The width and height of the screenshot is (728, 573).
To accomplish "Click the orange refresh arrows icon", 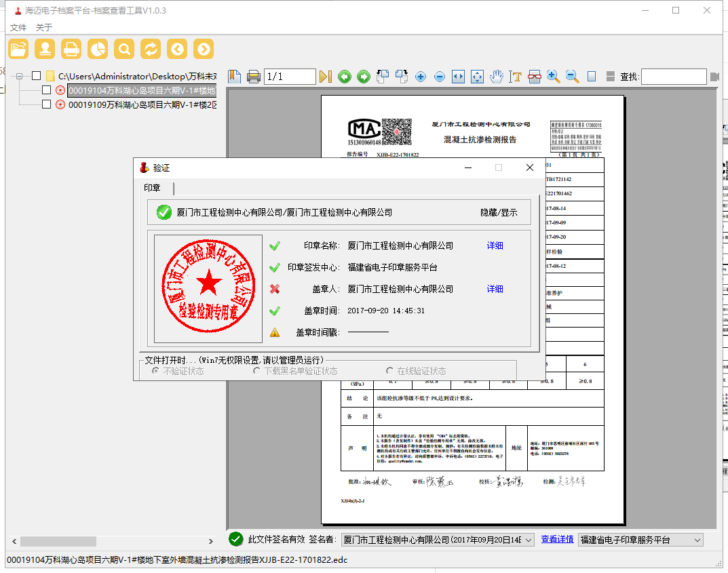I will click(x=151, y=49).
